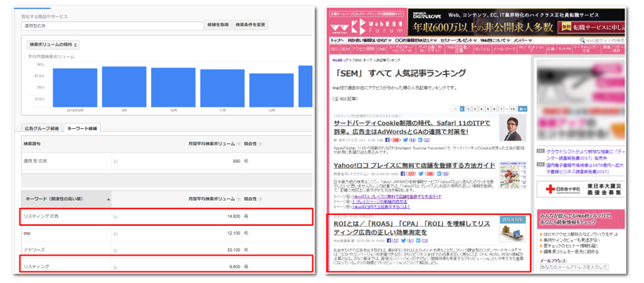This screenshot has height=283, width=644.
Task: Select the キーワード候補 tab
Action: point(81,128)
